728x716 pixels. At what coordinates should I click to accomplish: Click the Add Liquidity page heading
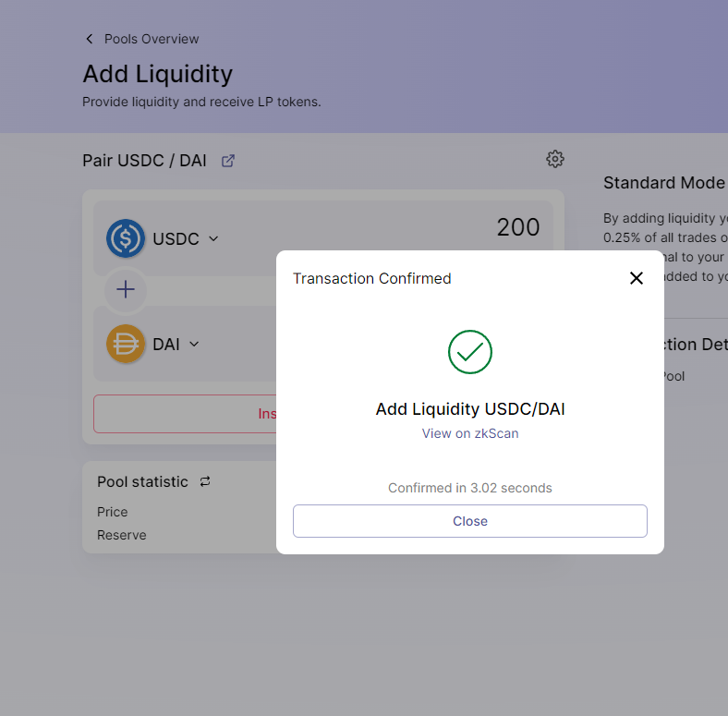tap(158, 74)
